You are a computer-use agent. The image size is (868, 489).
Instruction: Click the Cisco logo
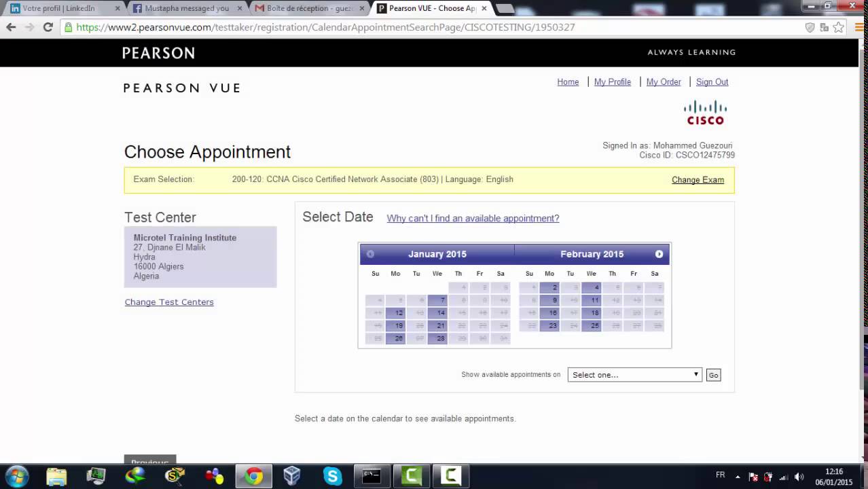pos(705,113)
